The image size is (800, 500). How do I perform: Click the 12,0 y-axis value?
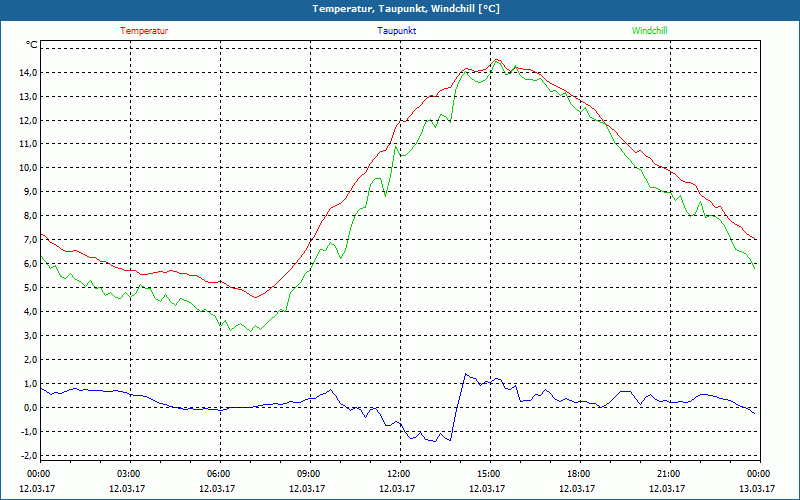tap(28, 120)
